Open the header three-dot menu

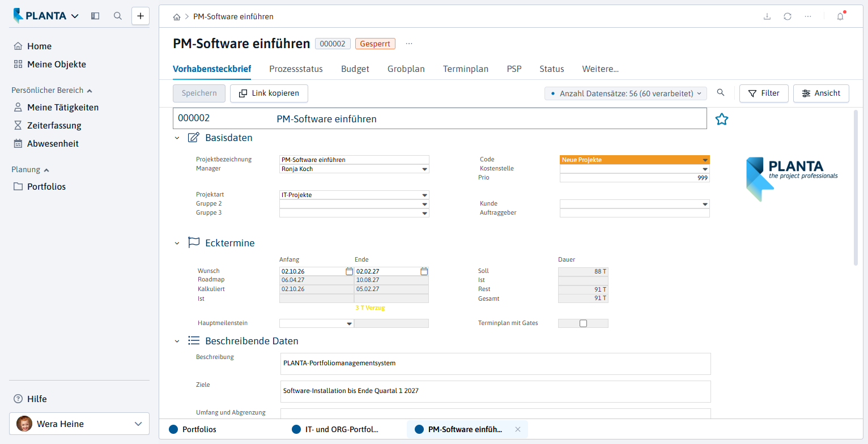(x=808, y=16)
